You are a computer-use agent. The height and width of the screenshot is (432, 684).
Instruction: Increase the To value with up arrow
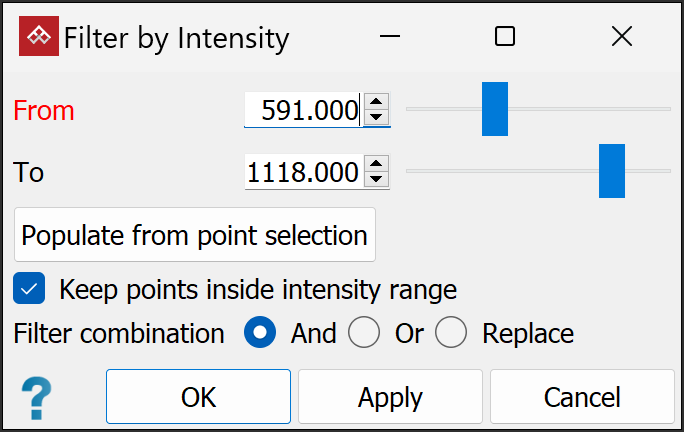376,165
